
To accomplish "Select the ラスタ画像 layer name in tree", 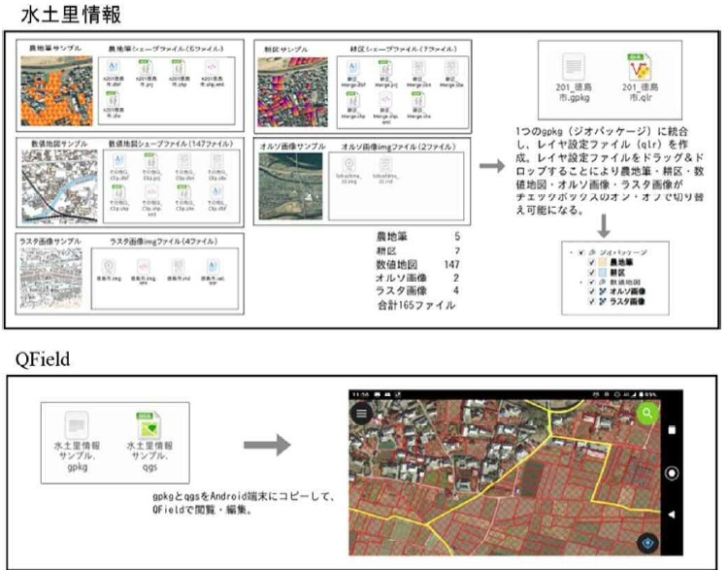I will click(627, 301).
